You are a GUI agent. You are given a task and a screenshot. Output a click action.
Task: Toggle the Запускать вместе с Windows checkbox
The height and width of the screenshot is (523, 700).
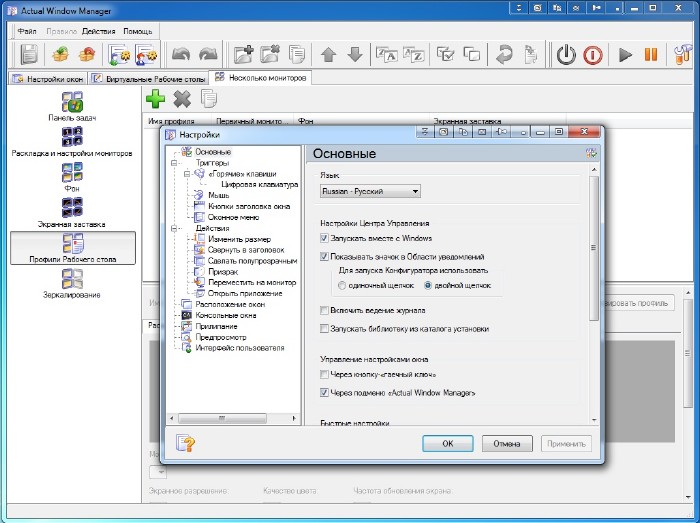tap(325, 239)
